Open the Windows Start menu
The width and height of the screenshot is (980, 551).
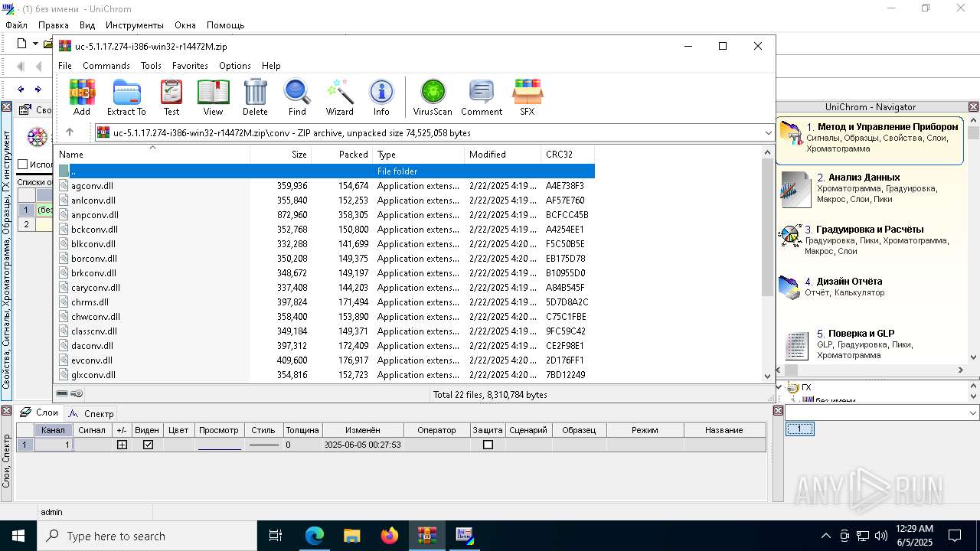(18, 536)
